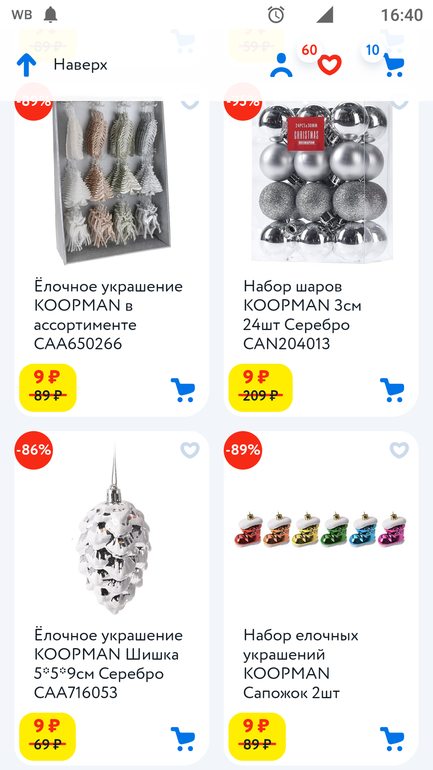Open product title Ёлочное украшение KOOPMAN Шишка
The image size is (433, 770).
point(108,664)
